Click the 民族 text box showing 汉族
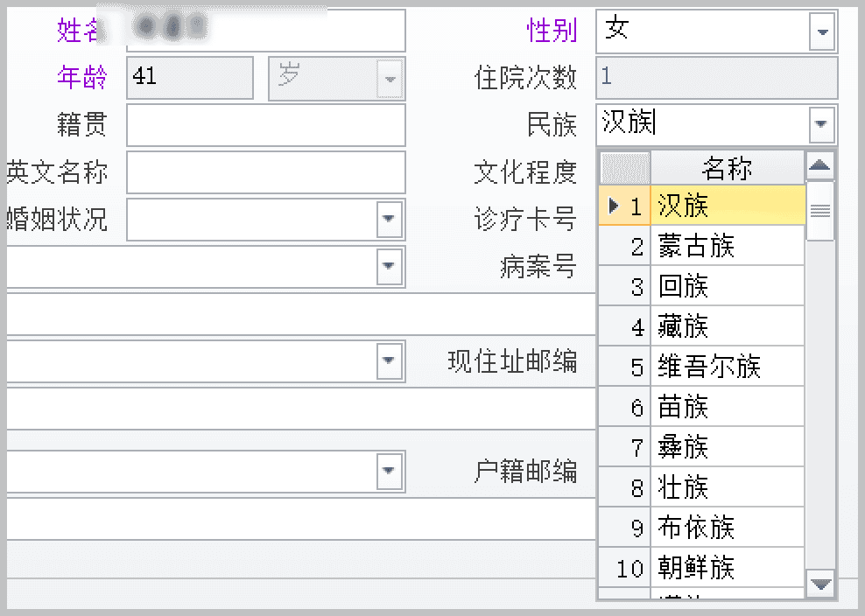The width and height of the screenshot is (865, 616). click(x=702, y=124)
